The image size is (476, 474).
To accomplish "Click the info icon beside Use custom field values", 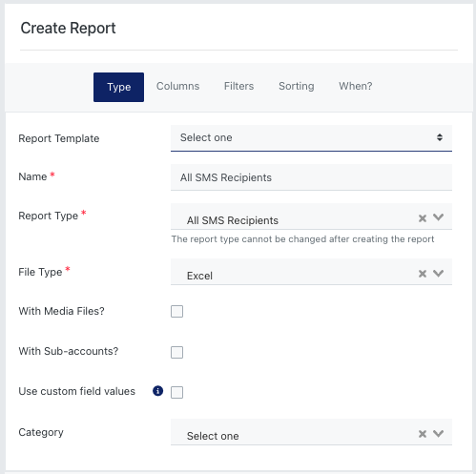I will pyautogui.click(x=157, y=391).
